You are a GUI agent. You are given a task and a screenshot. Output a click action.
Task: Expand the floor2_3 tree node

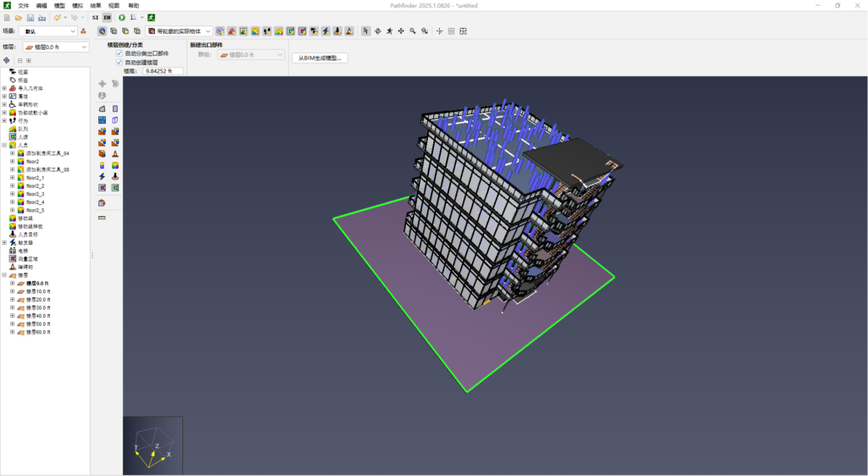(12, 194)
